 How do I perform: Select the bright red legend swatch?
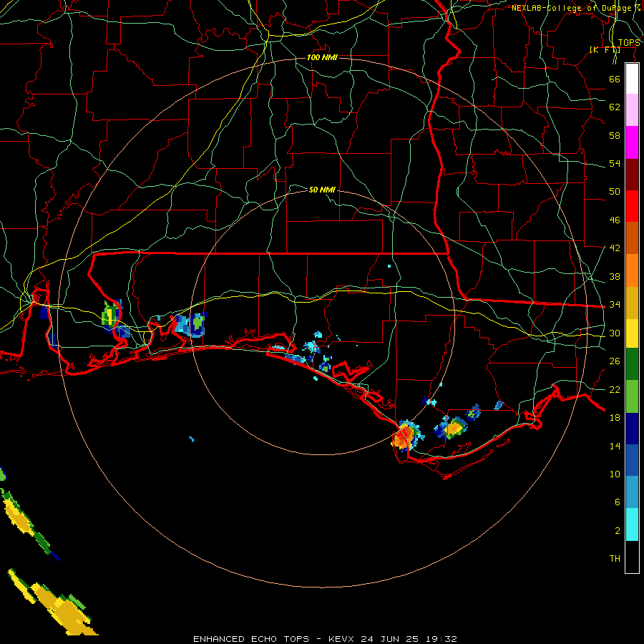pyautogui.click(x=632, y=206)
